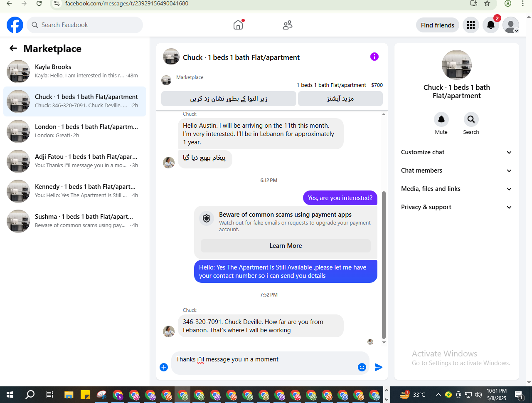Click the shield icon in scam warning
The image size is (532, 403).
click(x=207, y=218)
